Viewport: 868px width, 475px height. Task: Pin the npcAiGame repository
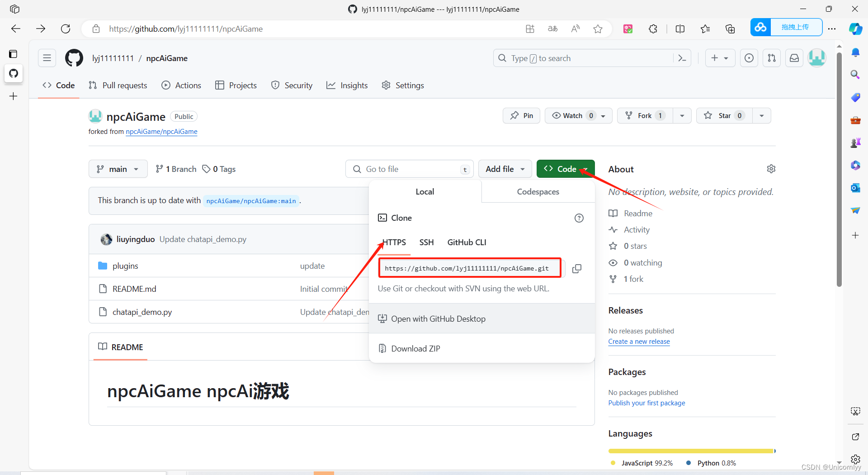point(521,116)
